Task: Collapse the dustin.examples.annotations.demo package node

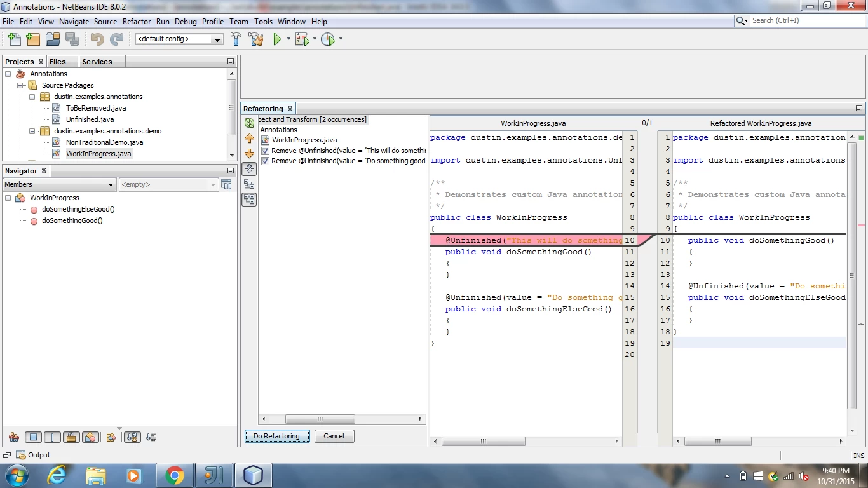Action: 32,131
